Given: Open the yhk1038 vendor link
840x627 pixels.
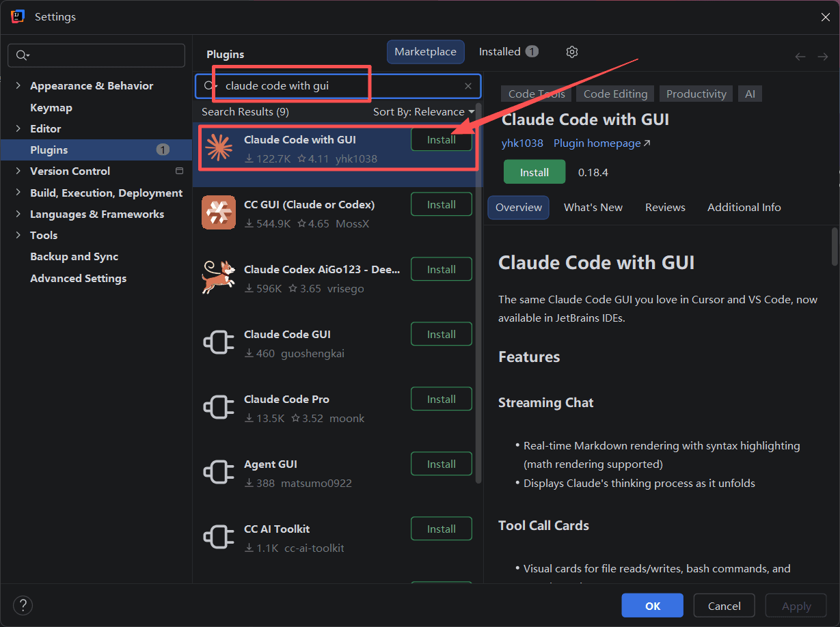Looking at the screenshot, I should [522, 143].
